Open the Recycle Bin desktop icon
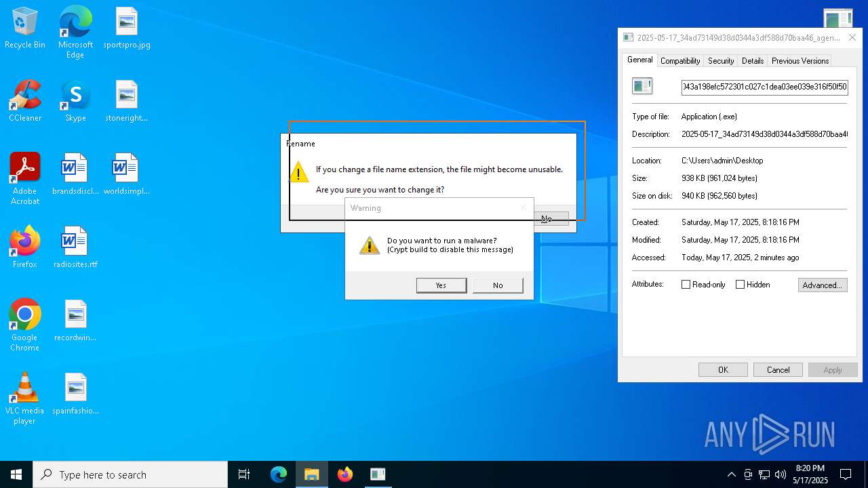 pyautogui.click(x=25, y=28)
